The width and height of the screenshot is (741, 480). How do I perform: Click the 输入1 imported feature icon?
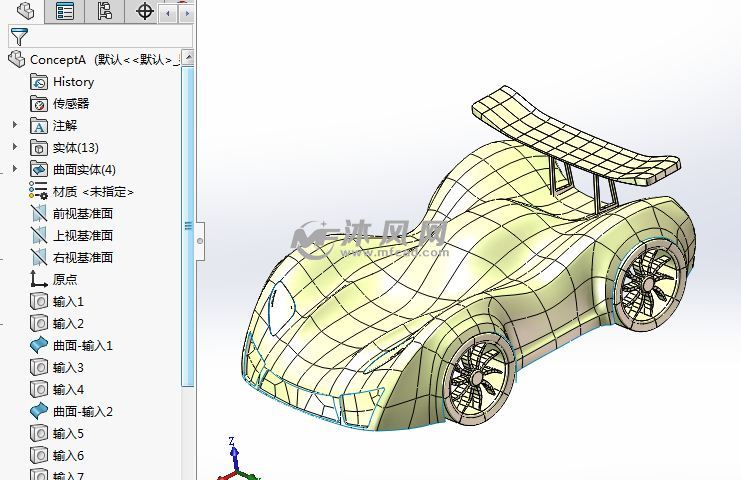click(39, 301)
